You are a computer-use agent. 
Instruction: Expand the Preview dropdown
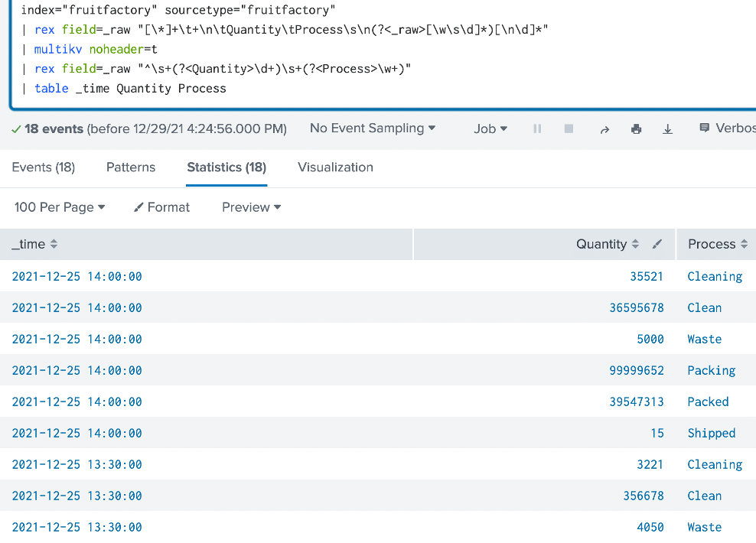click(x=251, y=207)
